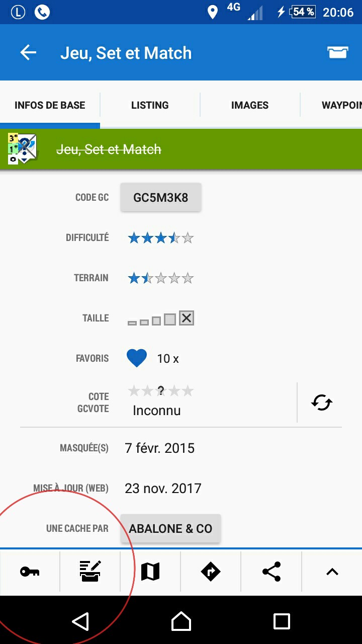Open owner ABALONE & CO button
The width and height of the screenshot is (362, 644).
pos(170,528)
